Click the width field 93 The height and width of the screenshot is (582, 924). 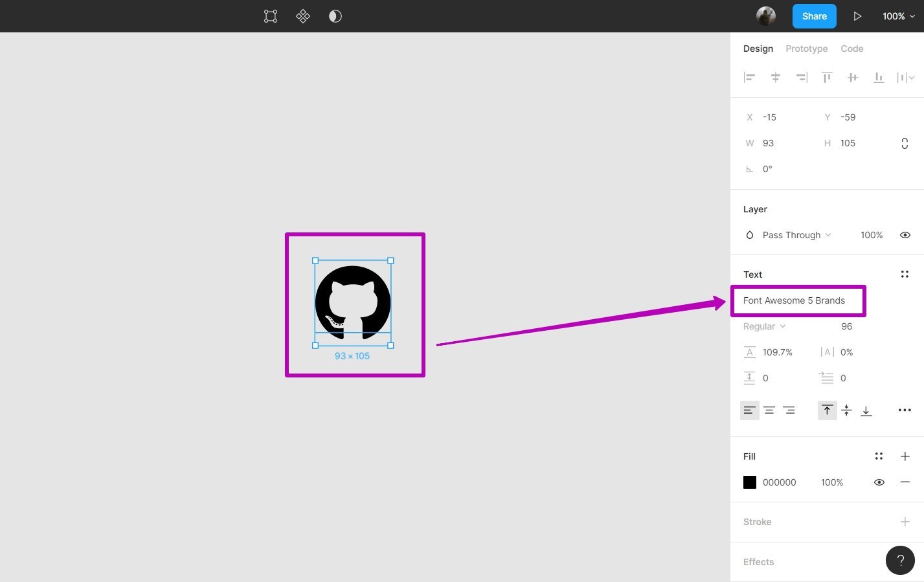[x=768, y=143]
